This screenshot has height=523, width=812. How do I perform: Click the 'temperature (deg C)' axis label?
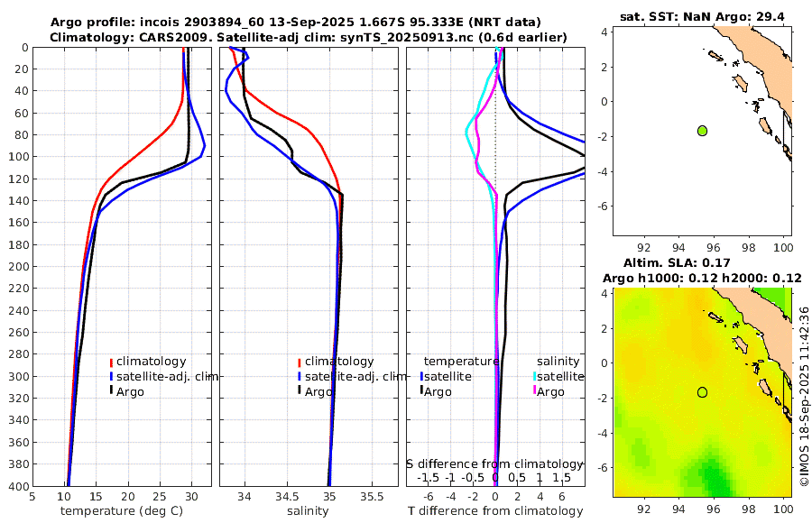[122, 511]
